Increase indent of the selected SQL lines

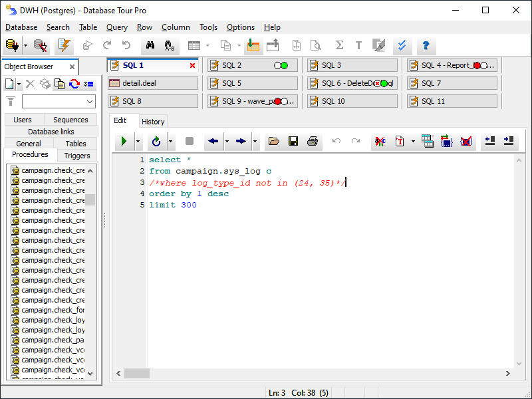pyautogui.click(x=509, y=141)
